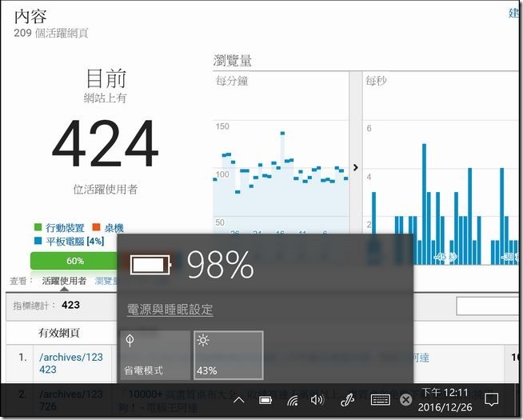Click the volume speaker icon
This screenshot has width=523, height=420.
point(317,400)
